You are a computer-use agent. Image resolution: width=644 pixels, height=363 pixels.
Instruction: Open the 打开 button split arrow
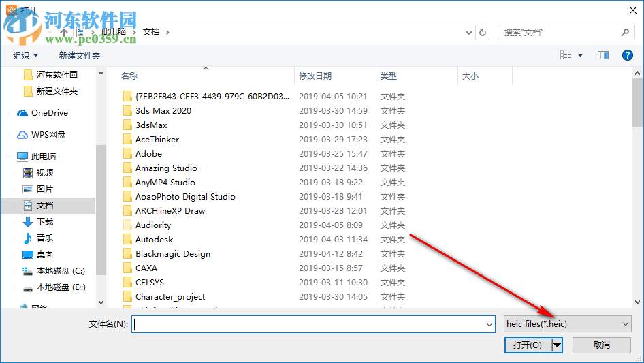557,345
